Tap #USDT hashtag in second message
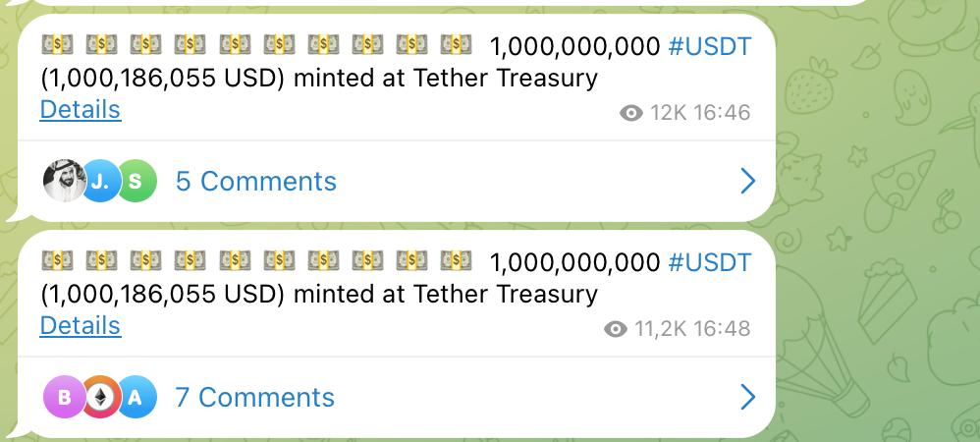Viewport: 980px width, 442px height. [709, 262]
